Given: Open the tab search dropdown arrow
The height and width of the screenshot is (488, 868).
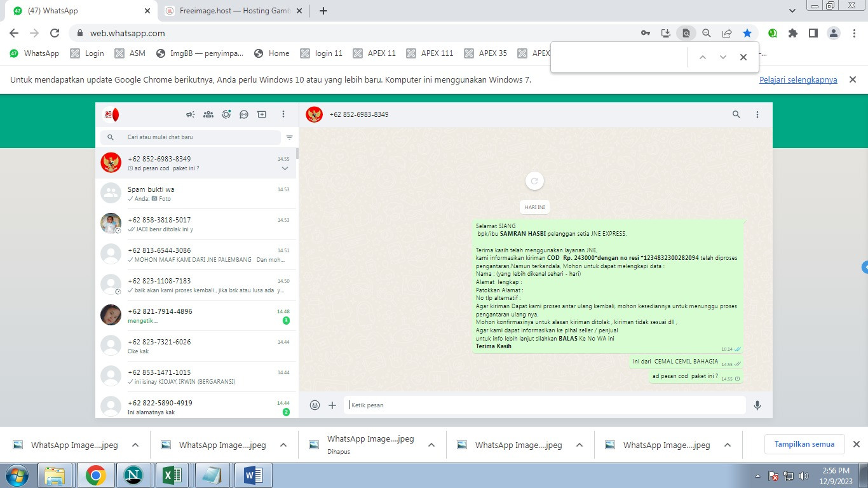Looking at the screenshot, I should (792, 11).
